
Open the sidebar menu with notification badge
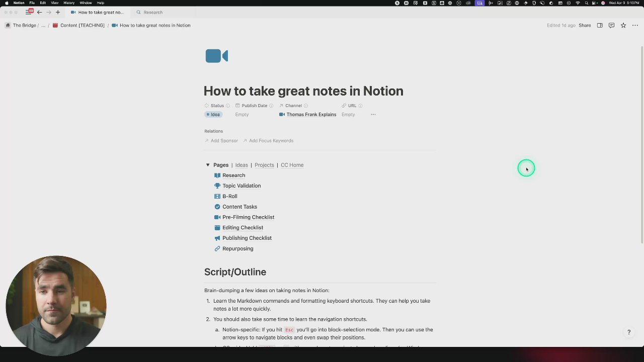click(x=29, y=12)
